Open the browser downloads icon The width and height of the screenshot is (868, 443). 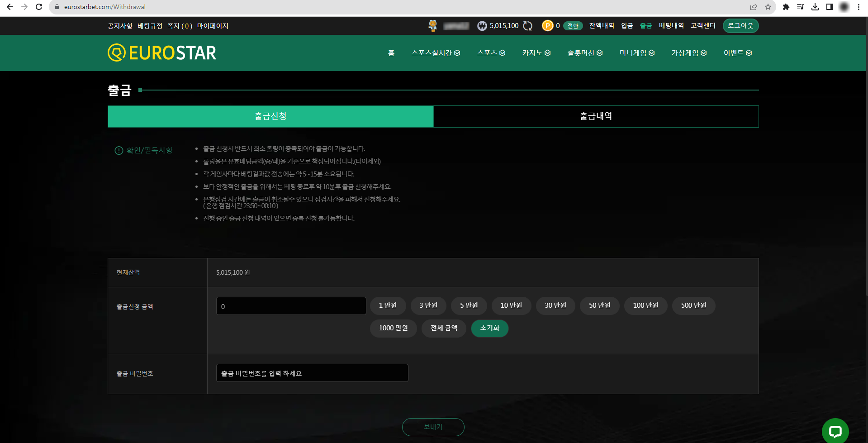coord(815,7)
